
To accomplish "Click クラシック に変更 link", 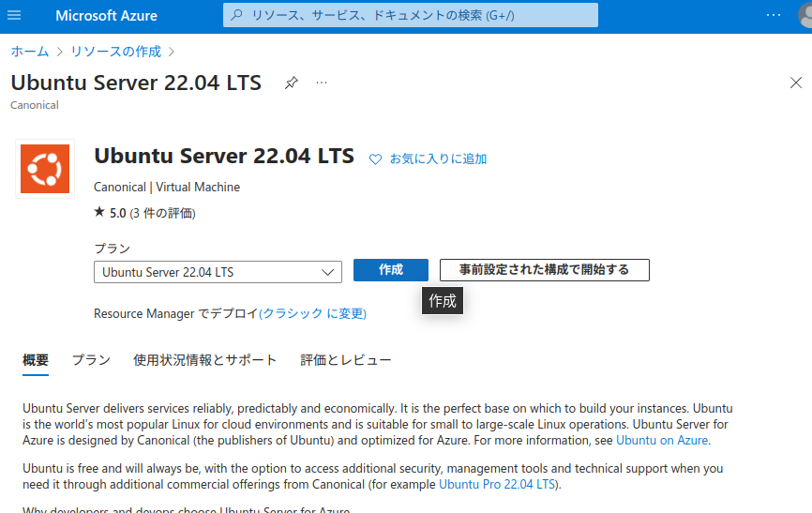I will tap(313, 313).
